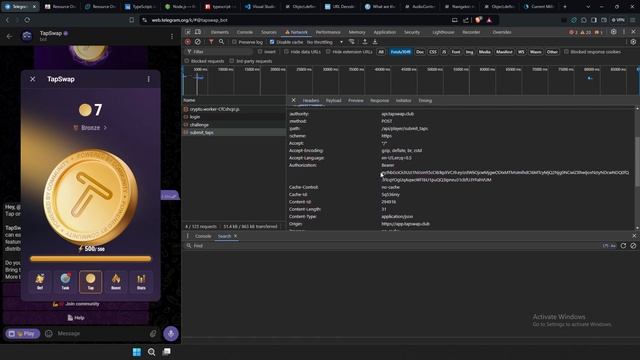The image size is (640, 360).
Task: Check the 3rd-party requests checkbox
Action: pos(232,61)
